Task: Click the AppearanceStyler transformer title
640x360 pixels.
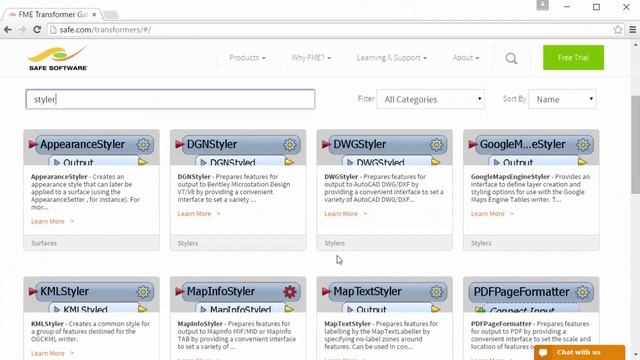Action: point(82,144)
